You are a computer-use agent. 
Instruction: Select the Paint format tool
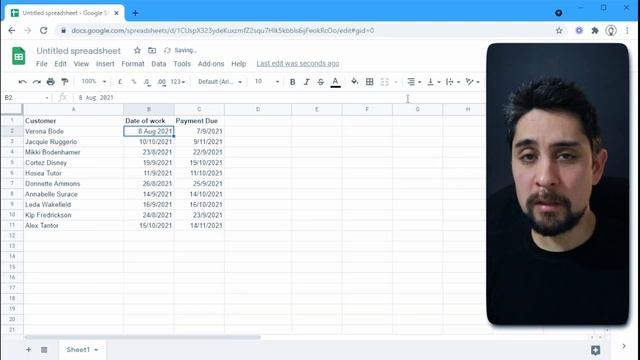64,82
